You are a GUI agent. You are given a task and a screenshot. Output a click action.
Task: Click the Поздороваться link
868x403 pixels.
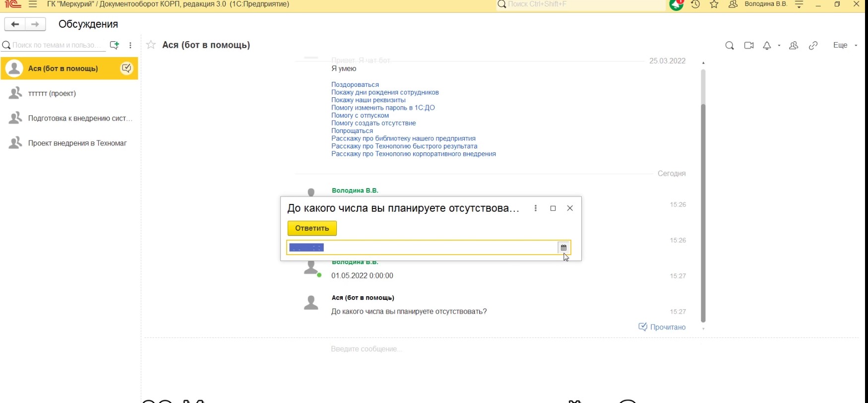(355, 85)
